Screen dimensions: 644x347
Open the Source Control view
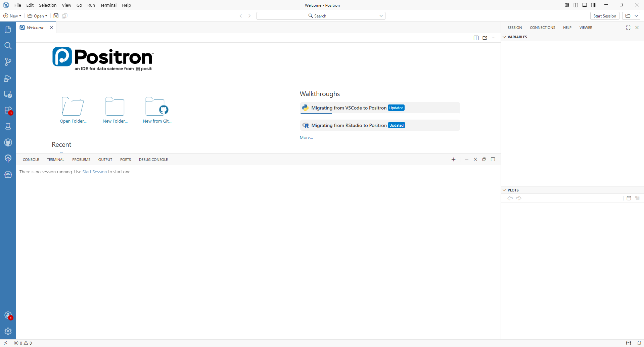pos(8,62)
